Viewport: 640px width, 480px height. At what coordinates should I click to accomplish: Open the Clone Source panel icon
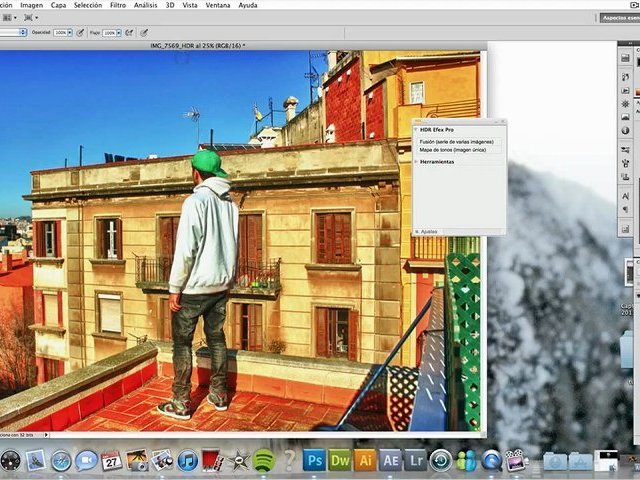625,177
